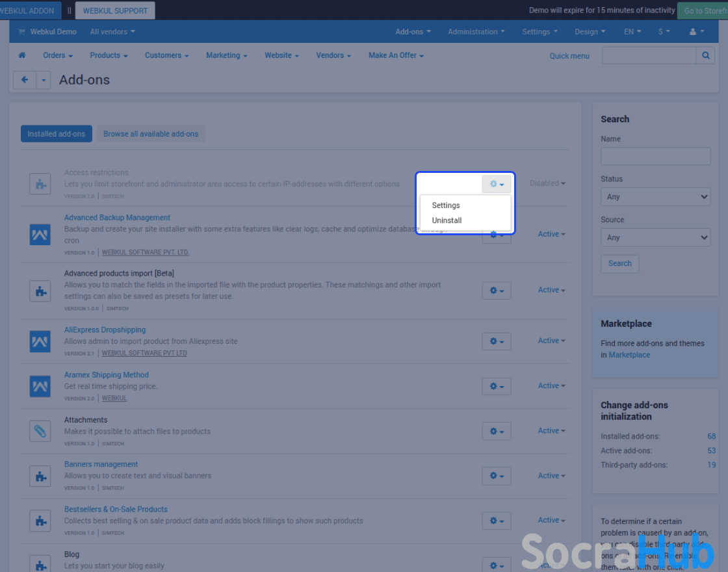Click Advanced products import puzzle icon
The width and height of the screenshot is (728, 572).
40,291
